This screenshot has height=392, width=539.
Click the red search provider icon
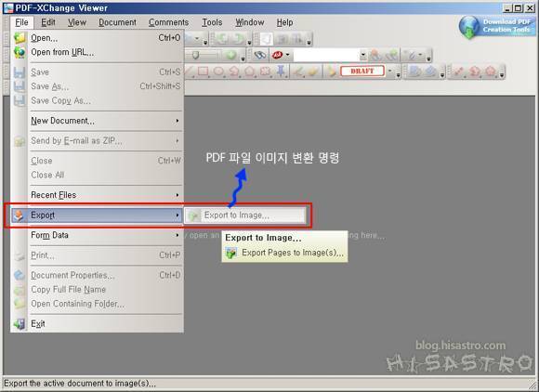pos(277,55)
